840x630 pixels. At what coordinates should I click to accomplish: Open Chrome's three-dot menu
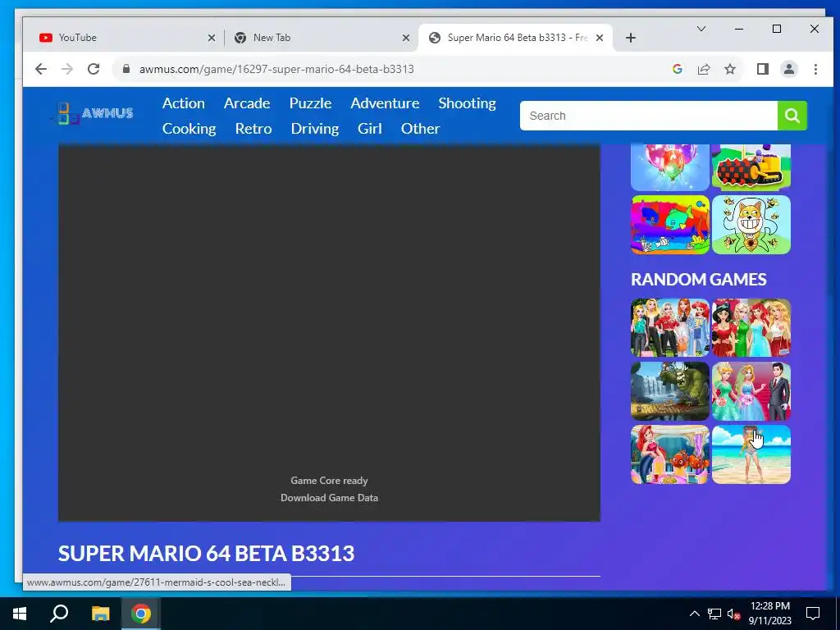[815, 69]
